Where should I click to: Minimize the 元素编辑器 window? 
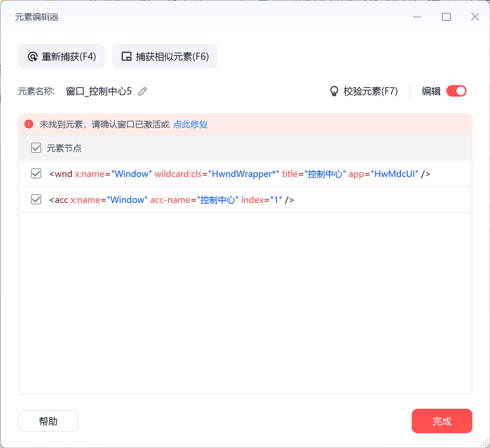tap(417, 17)
